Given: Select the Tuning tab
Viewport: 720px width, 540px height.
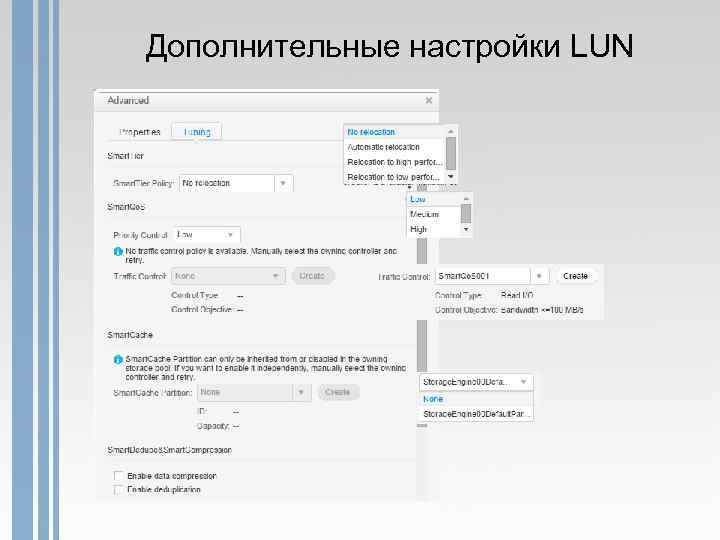Looking at the screenshot, I should click(197, 132).
